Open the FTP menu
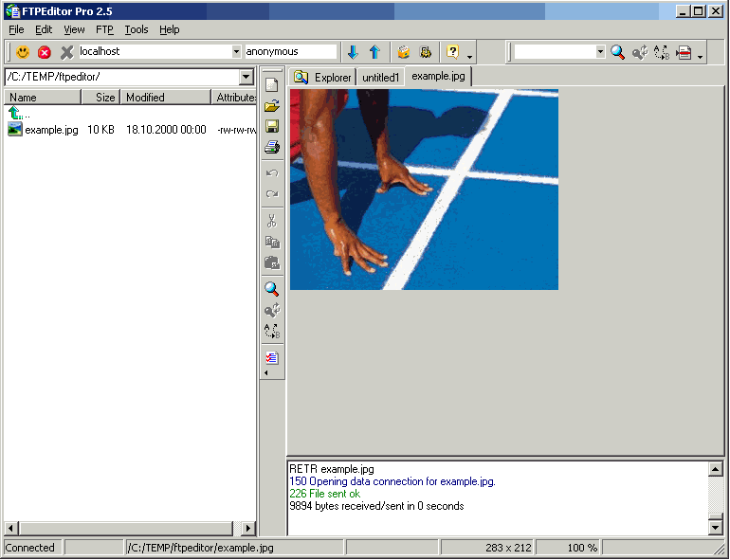Screen dimensions: 730x560 point(104,29)
